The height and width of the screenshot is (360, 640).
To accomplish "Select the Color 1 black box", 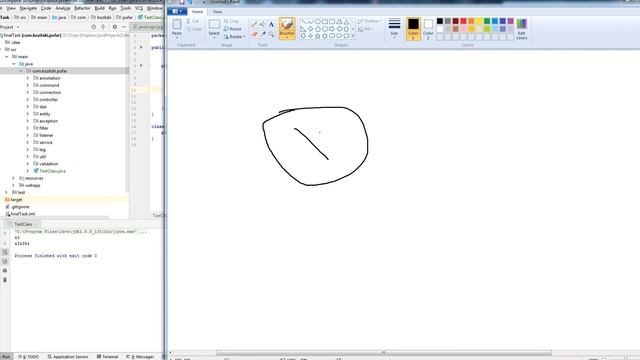I will (413, 29).
